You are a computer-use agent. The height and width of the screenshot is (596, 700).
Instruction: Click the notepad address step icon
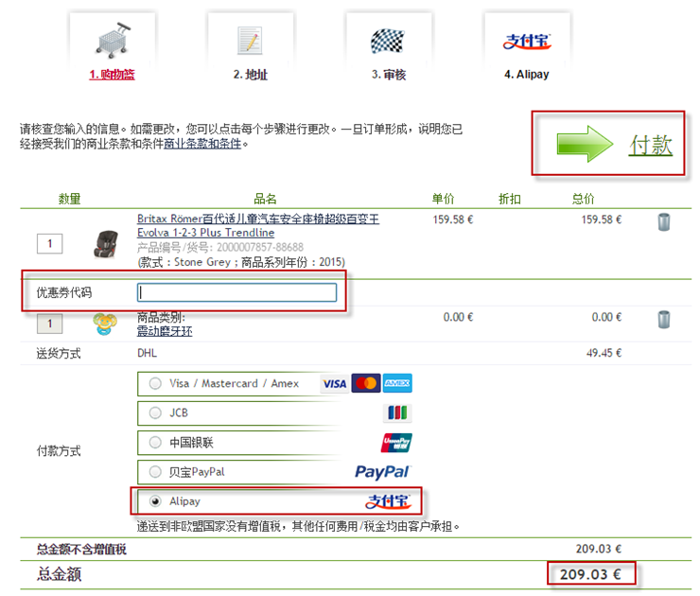250,41
